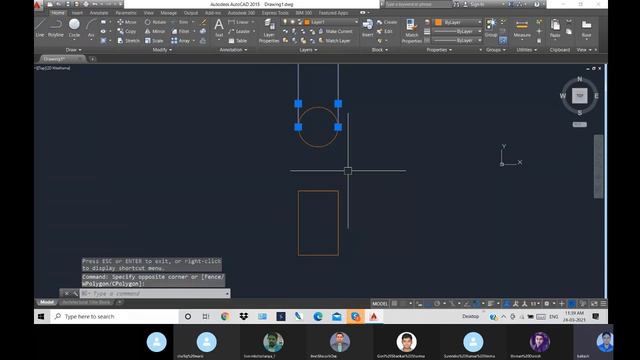Select the Circle tool
640x360 pixels.
[x=74, y=28]
